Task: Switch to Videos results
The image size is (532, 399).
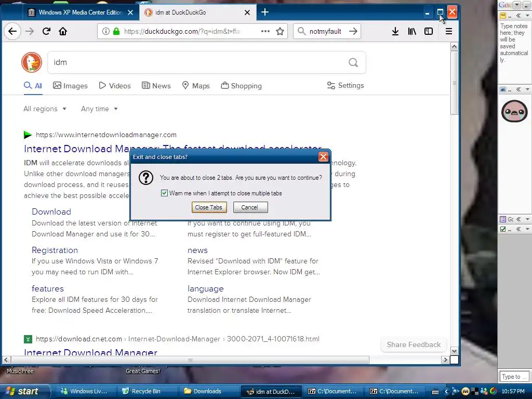Action: tap(115, 86)
